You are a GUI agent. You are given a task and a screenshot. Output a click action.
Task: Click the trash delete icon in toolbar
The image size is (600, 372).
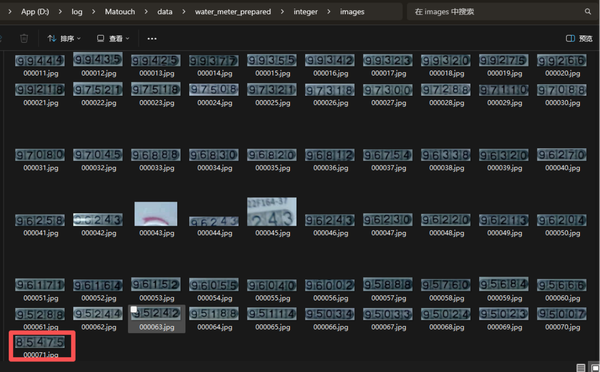(x=24, y=38)
